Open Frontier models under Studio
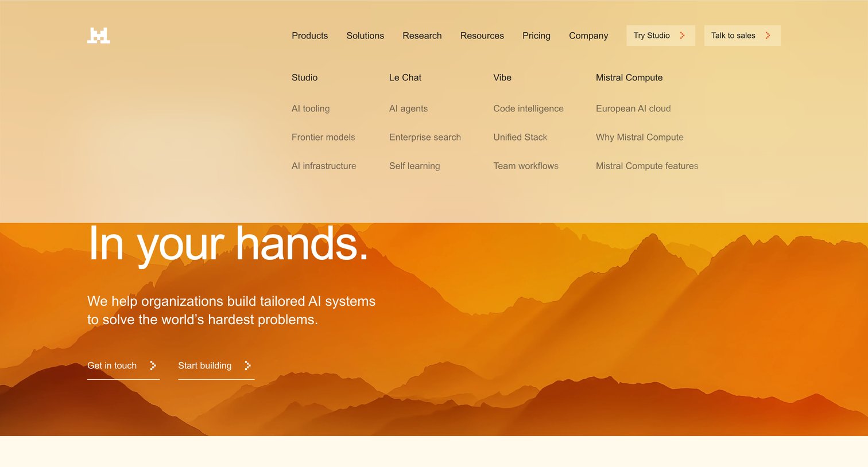868x467 pixels. (323, 137)
